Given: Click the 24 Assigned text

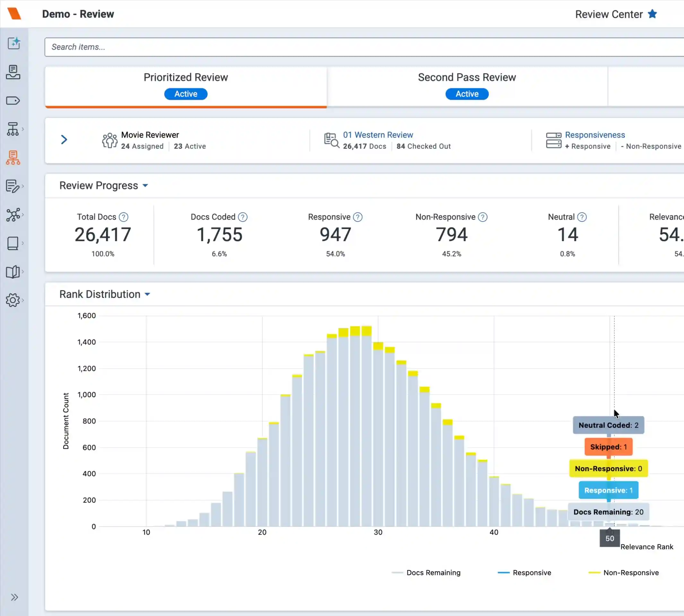Looking at the screenshot, I should [142, 146].
